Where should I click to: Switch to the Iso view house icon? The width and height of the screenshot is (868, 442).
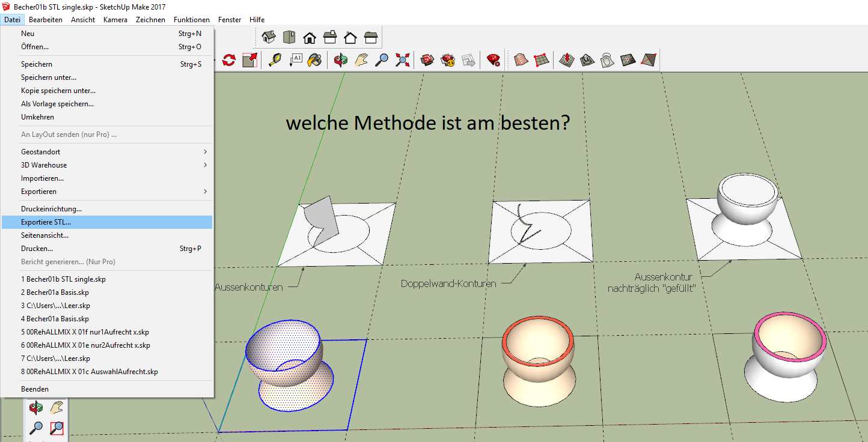[269, 38]
